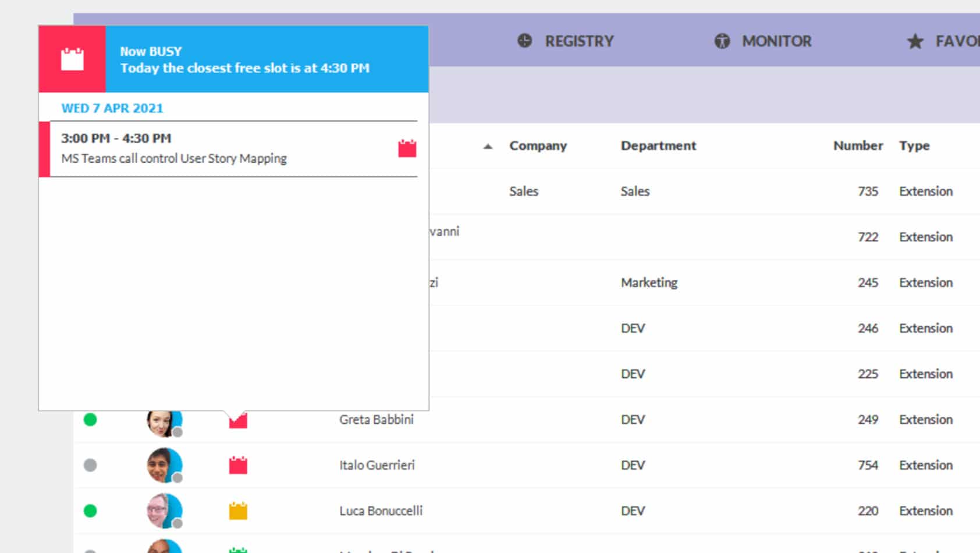
Task: Click Greta Babbini's red calendar icon
Action: [x=238, y=421]
